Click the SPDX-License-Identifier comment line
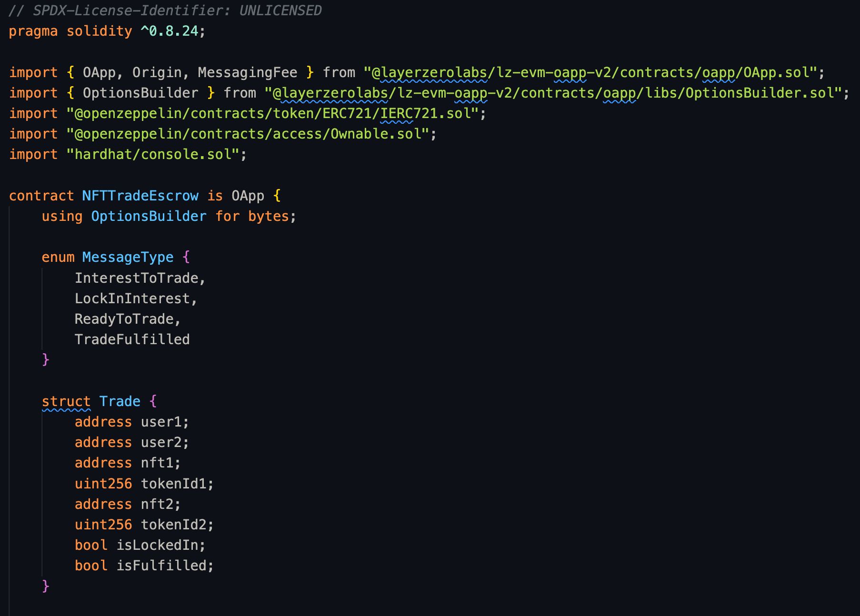The width and height of the screenshot is (860, 616). [x=165, y=10]
